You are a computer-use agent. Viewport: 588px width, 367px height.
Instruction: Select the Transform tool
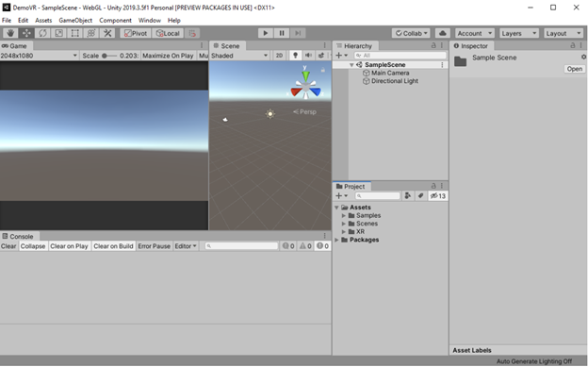(x=91, y=33)
